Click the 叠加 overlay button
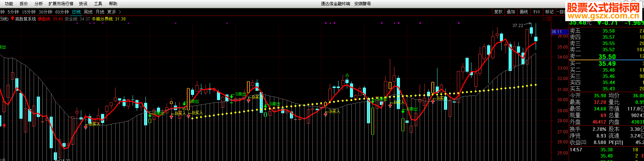Screen dimensions: 644x161 [x=511, y=12]
